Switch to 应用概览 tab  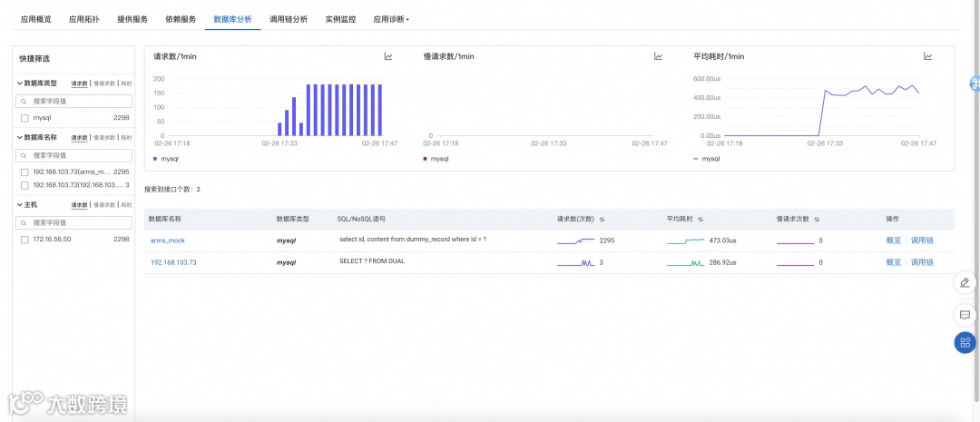tap(35, 19)
